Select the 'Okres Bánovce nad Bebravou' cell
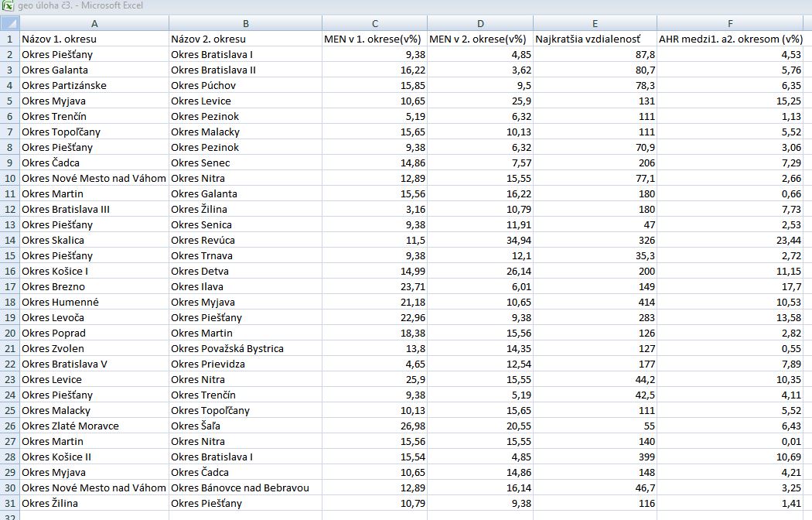This screenshot has width=812, height=520. click(x=245, y=488)
